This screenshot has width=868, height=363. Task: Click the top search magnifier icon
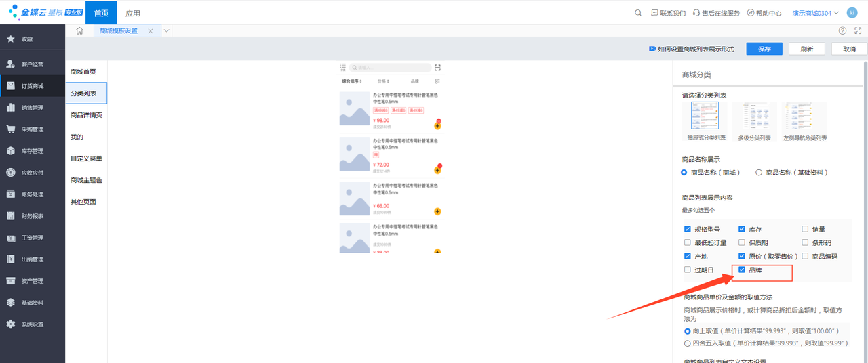tap(638, 13)
